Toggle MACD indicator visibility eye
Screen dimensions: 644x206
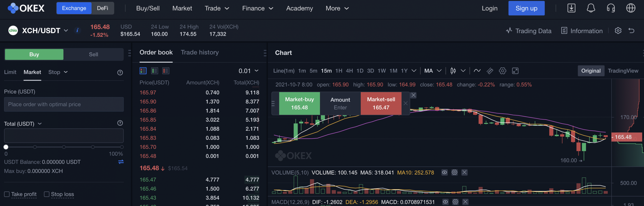click(x=445, y=202)
